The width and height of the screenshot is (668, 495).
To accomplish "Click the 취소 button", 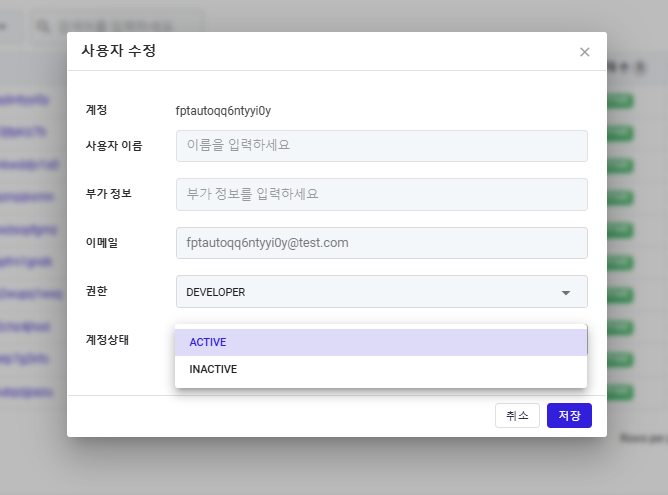I will point(517,415).
